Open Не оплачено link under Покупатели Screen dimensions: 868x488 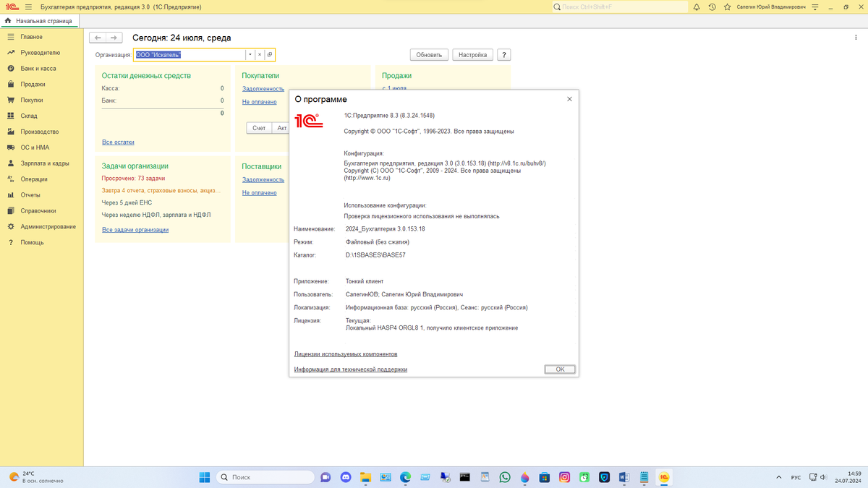tap(260, 102)
